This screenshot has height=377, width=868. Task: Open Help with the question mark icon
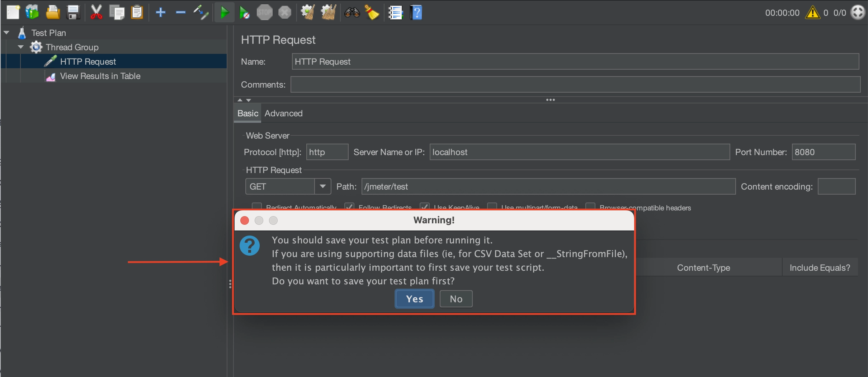[x=416, y=13]
